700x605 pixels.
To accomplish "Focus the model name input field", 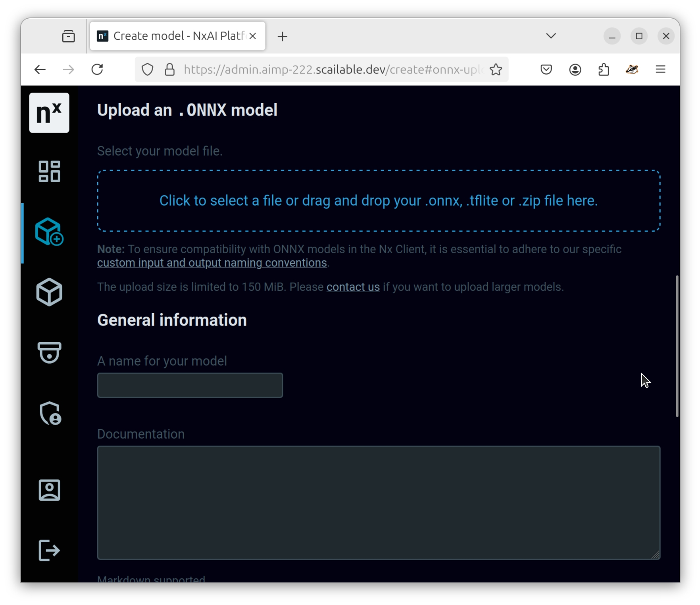I will (x=190, y=385).
